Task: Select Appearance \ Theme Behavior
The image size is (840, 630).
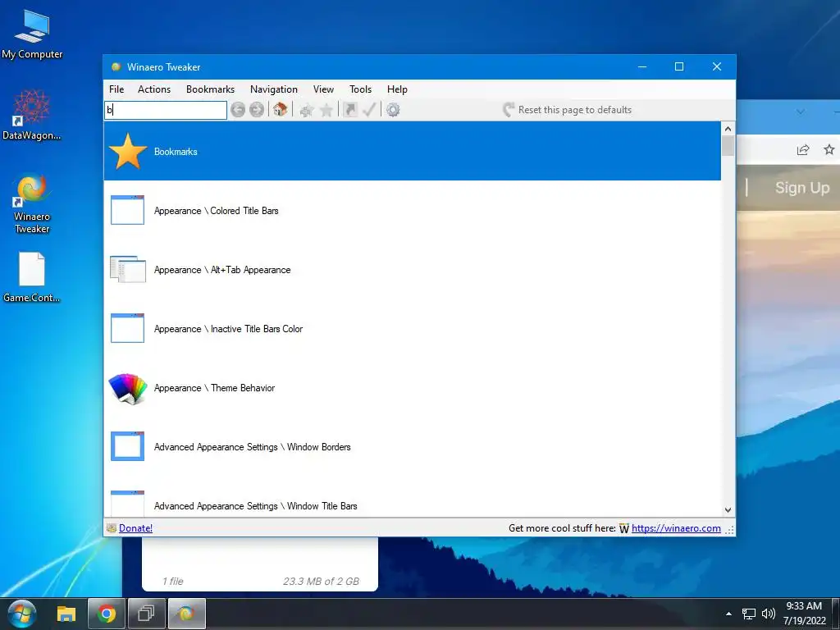Action: [214, 388]
